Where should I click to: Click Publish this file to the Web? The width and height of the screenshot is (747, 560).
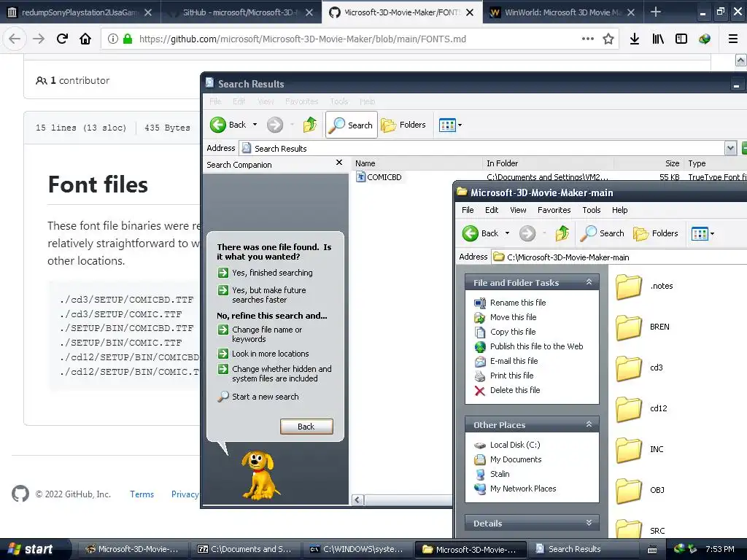click(529, 346)
